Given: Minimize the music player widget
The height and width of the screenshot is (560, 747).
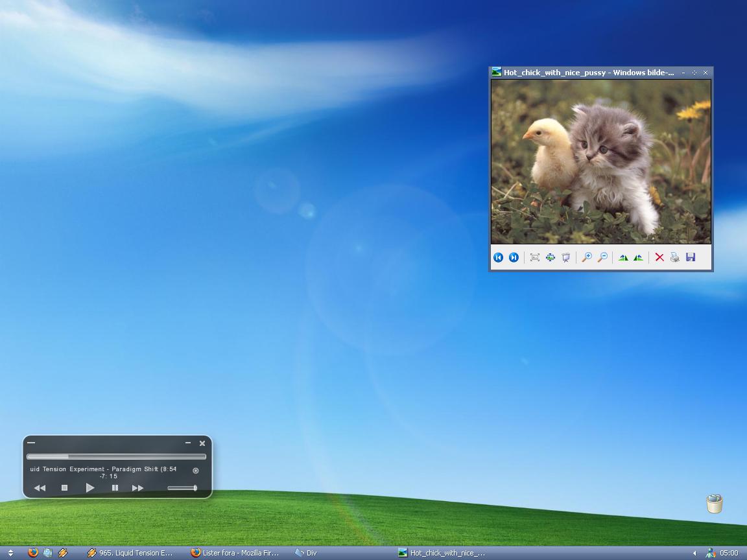Looking at the screenshot, I should (188, 443).
